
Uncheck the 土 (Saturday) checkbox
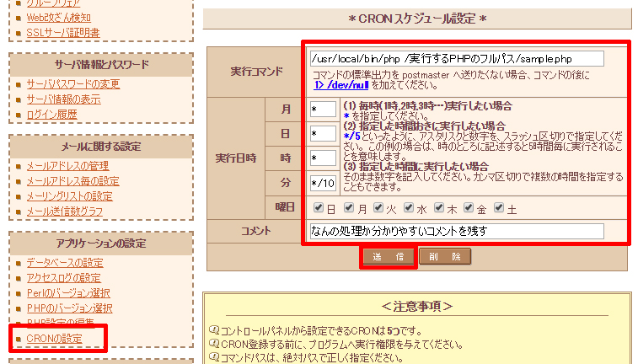(500, 207)
